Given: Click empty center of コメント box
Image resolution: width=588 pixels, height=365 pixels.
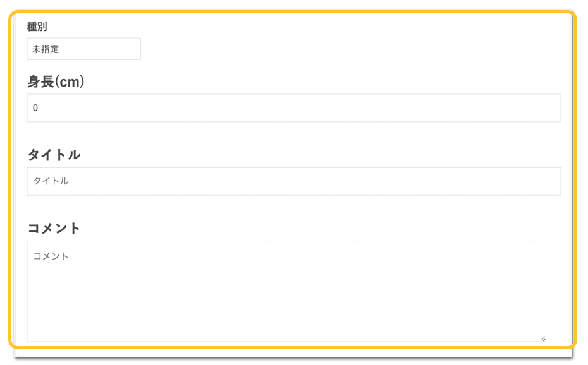Looking at the screenshot, I should click(286, 291).
